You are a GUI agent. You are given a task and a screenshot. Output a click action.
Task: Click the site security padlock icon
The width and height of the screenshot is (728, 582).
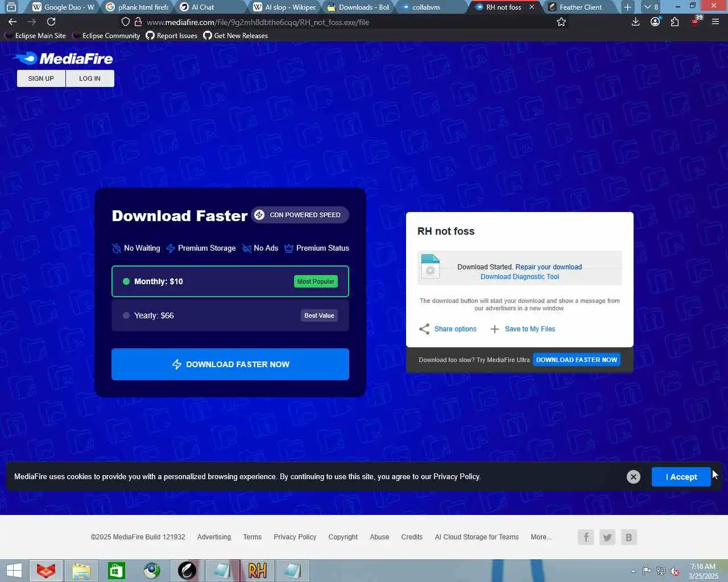(x=138, y=22)
